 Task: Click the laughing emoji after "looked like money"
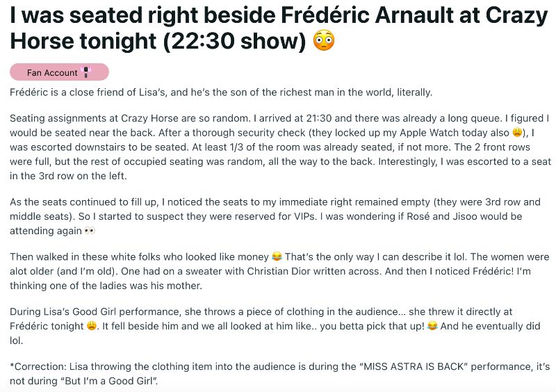coord(275,257)
